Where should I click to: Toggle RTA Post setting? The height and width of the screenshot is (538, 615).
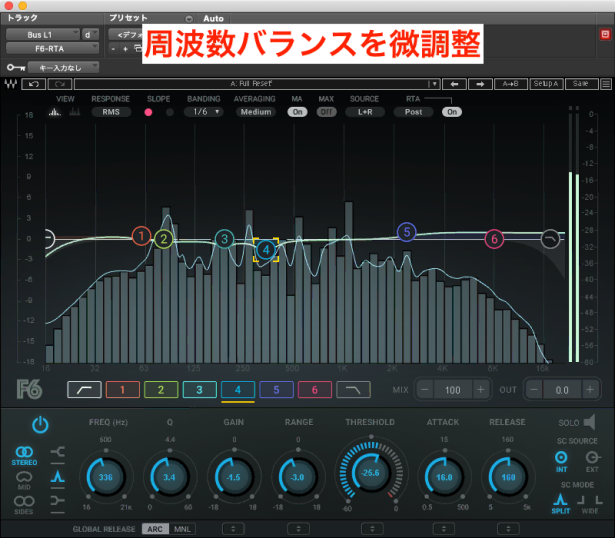coord(413,112)
